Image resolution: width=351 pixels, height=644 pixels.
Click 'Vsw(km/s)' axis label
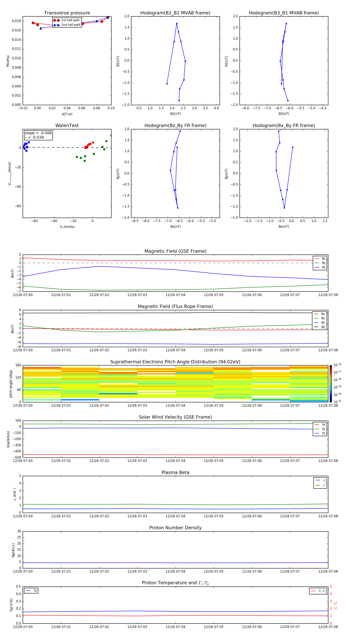(x=8, y=439)
